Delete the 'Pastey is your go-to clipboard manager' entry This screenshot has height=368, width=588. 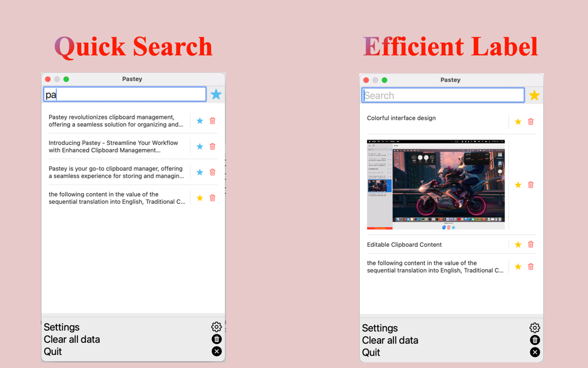click(x=212, y=172)
